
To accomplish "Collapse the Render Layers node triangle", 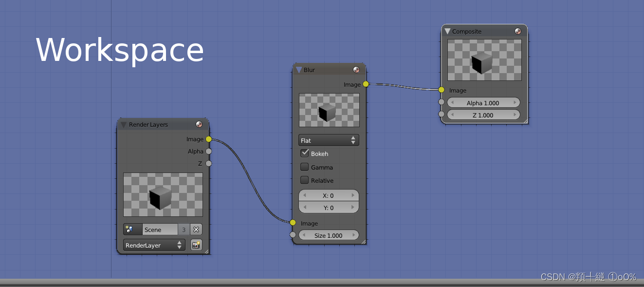I will 123,125.
